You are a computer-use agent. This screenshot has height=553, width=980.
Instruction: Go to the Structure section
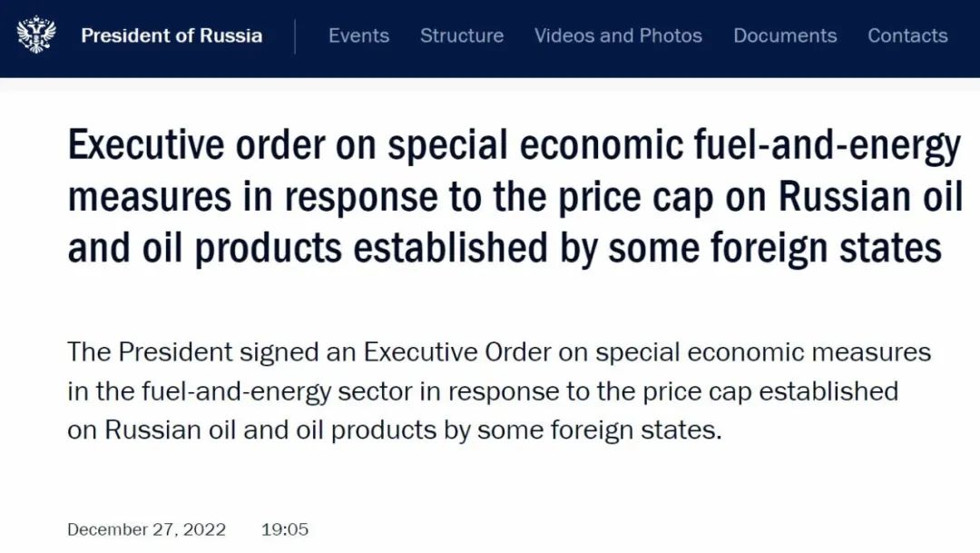(x=462, y=35)
